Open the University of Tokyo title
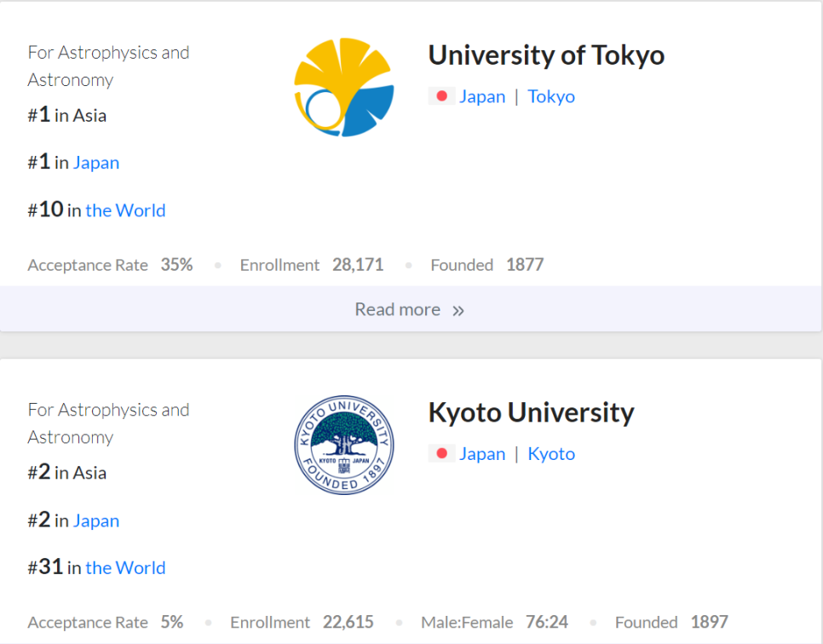The image size is (823, 644). 546,55
